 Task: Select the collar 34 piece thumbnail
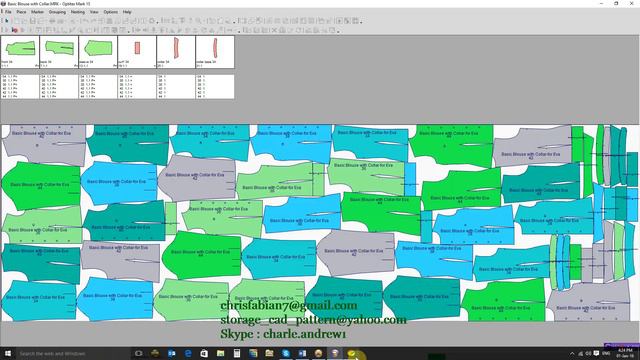click(176, 52)
